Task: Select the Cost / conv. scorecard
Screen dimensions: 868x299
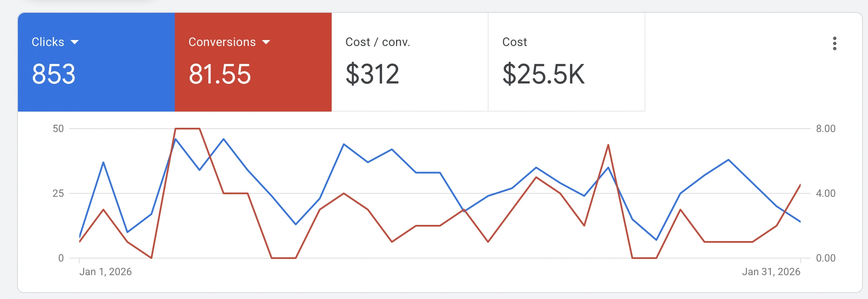Action: [410, 62]
